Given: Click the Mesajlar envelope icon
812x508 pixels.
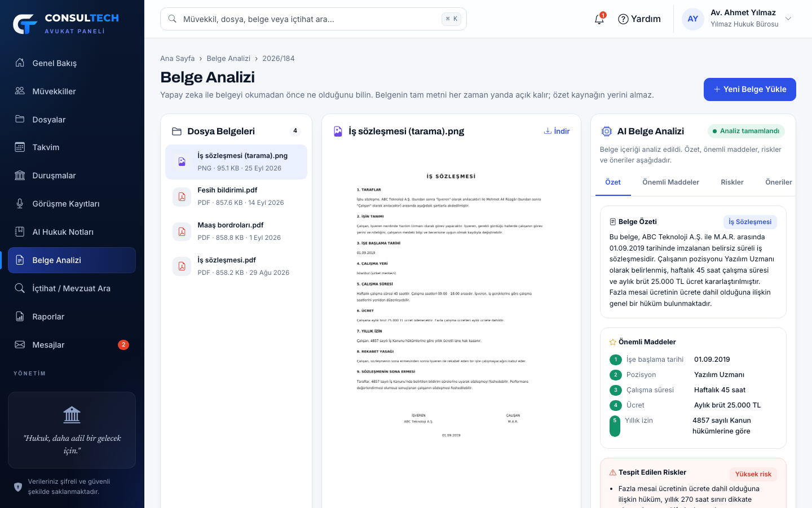Looking at the screenshot, I should [20, 345].
